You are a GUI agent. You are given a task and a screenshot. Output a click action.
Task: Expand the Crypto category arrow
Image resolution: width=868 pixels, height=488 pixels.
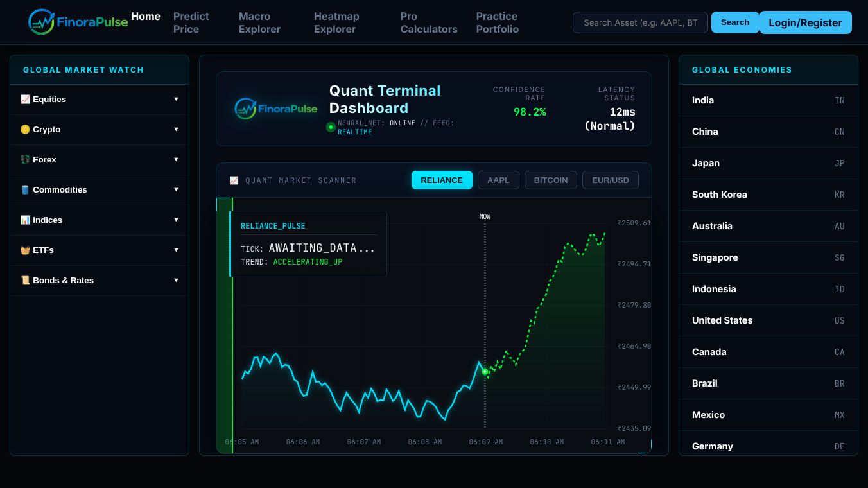(176, 130)
